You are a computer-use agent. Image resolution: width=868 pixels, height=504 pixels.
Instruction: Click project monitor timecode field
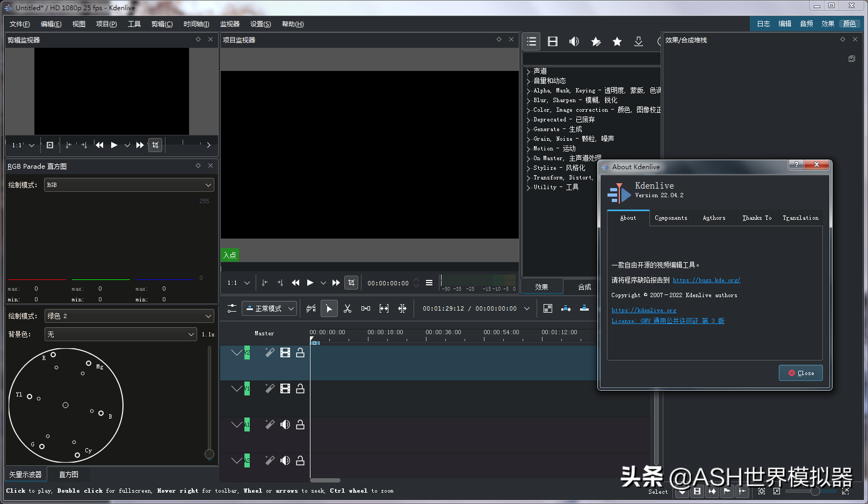[x=388, y=283]
